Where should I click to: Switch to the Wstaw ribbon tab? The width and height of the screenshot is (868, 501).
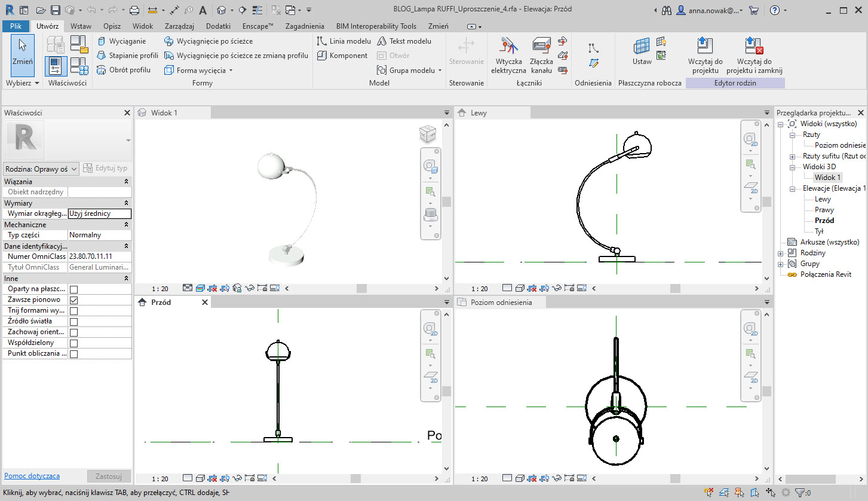click(x=81, y=26)
